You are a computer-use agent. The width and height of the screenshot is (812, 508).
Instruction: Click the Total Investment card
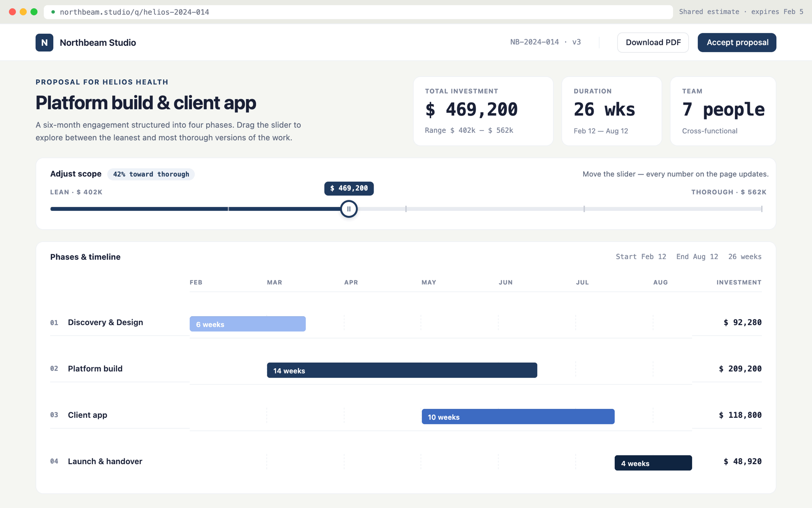pyautogui.click(x=483, y=111)
